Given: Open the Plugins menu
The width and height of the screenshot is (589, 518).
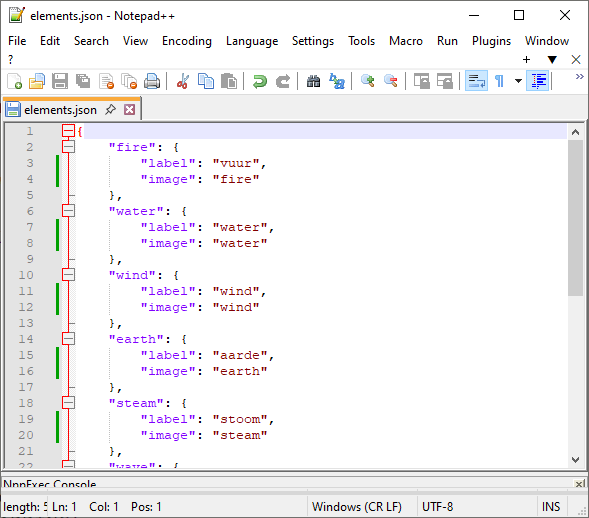Looking at the screenshot, I should click(x=491, y=41).
